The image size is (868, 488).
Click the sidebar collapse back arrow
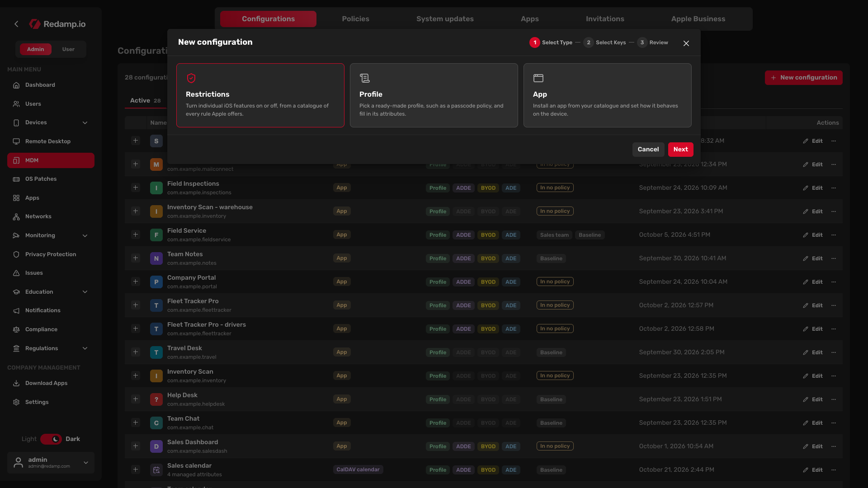pos(16,24)
